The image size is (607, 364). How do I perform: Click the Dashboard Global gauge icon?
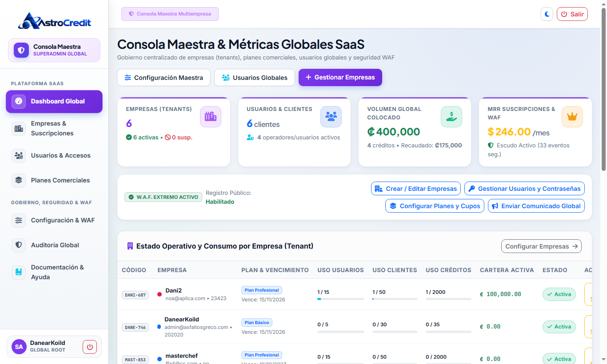point(19,101)
